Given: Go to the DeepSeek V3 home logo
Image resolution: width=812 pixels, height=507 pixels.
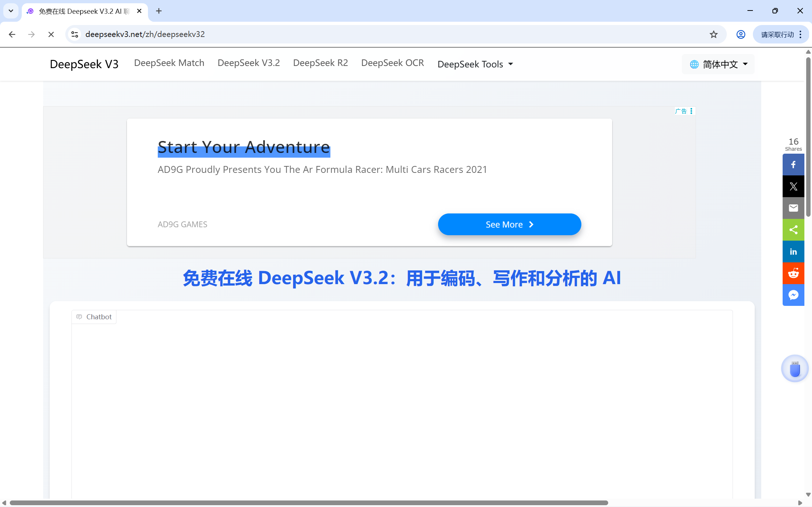Looking at the screenshot, I should coord(84,64).
